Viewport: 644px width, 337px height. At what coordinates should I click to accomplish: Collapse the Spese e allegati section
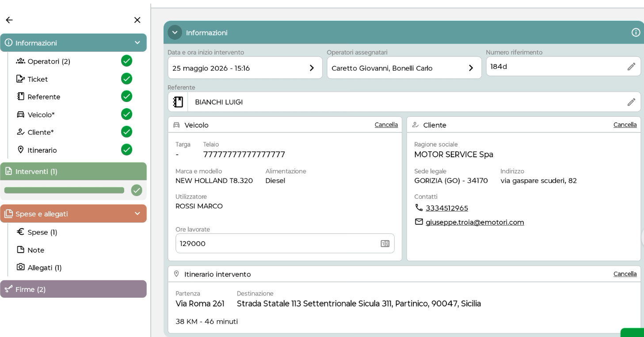[137, 213]
